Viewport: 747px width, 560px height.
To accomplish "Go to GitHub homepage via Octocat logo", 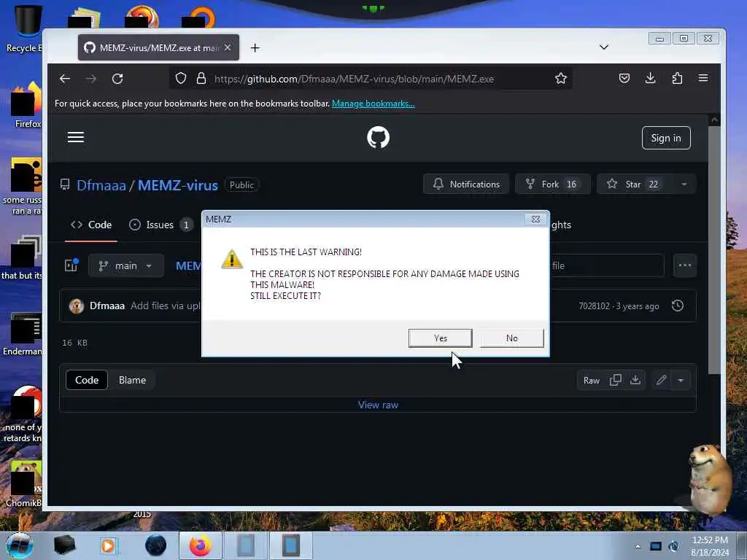I will pos(379,138).
